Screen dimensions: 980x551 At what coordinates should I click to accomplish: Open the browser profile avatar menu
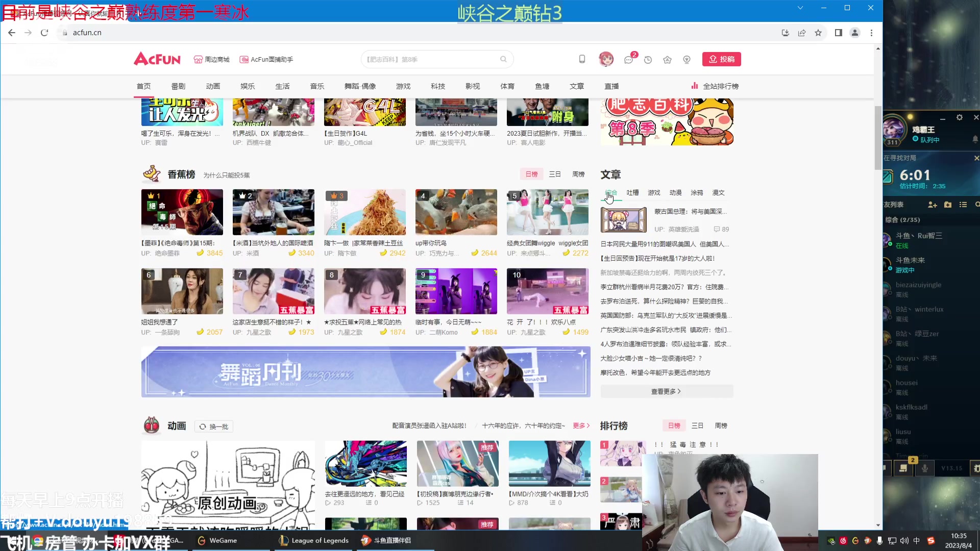click(854, 32)
